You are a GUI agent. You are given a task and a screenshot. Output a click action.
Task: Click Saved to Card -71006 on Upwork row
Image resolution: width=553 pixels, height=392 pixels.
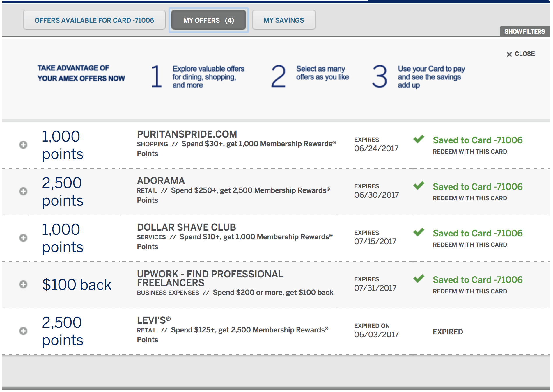[478, 280]
